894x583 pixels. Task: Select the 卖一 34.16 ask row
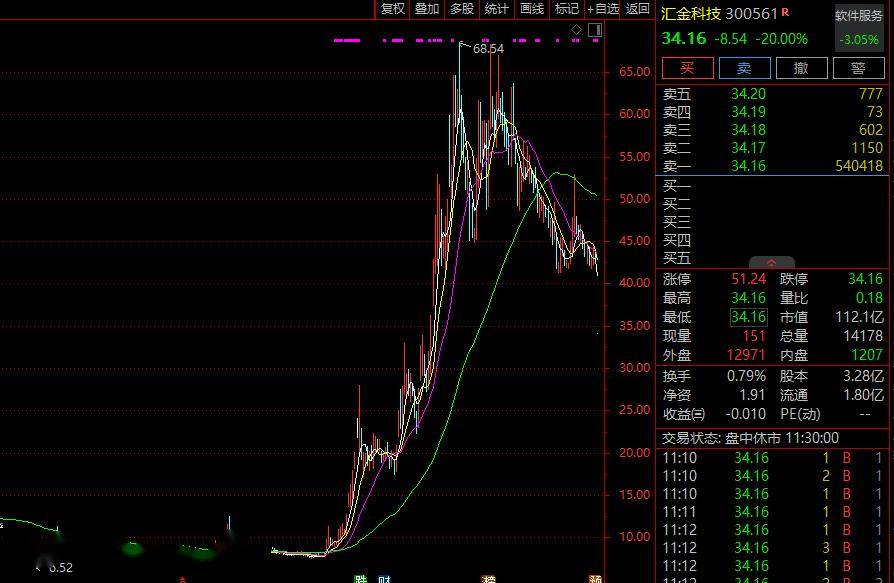point(772,166)
